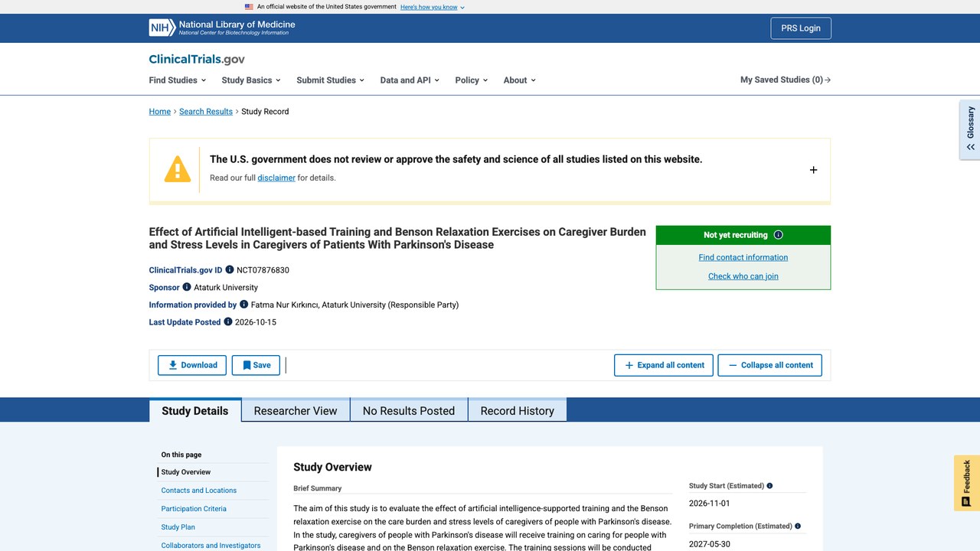Jump to Participation Criteria in page sidebar

194,509
